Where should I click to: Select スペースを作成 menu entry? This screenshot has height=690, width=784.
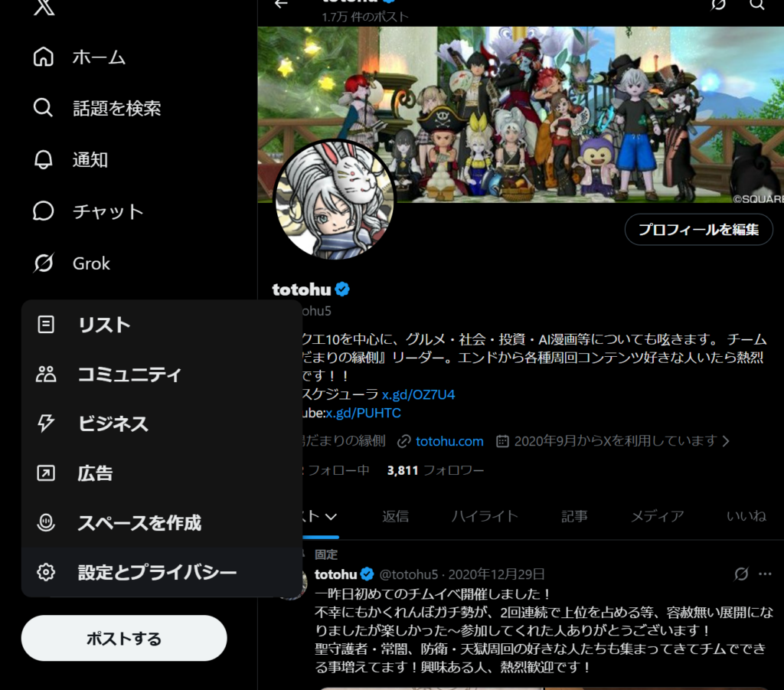[162, 522]
